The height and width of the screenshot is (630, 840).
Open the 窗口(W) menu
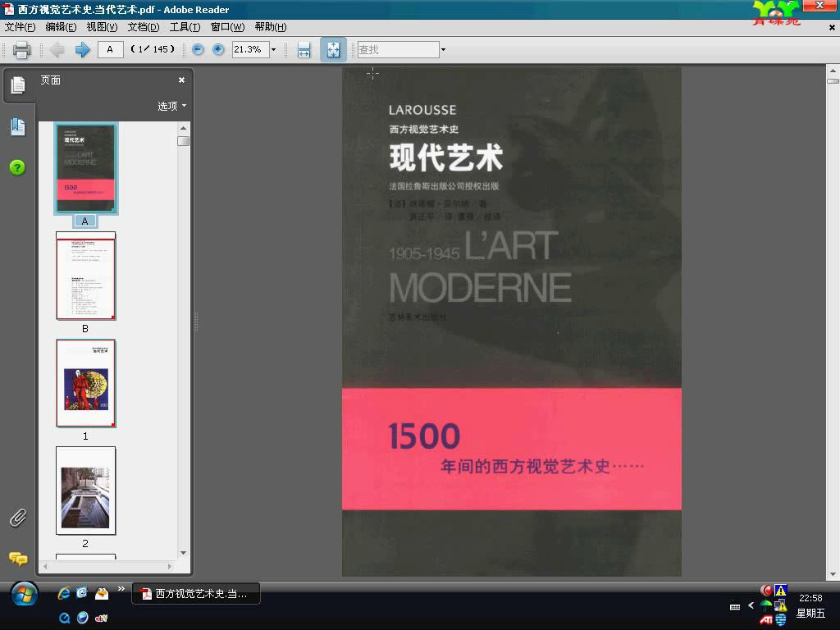click(x=227, y=27)
